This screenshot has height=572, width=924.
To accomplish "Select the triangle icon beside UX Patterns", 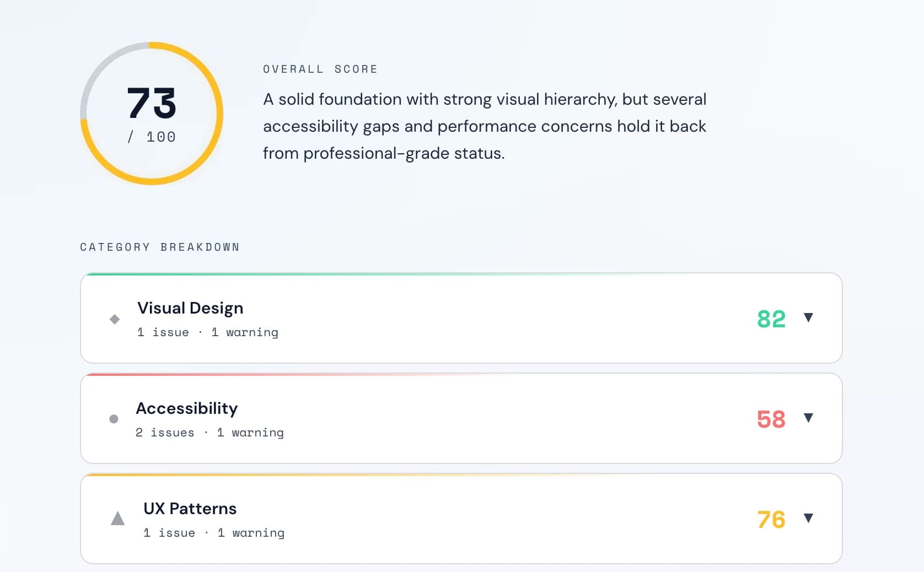I will click(x=118, y=519).
